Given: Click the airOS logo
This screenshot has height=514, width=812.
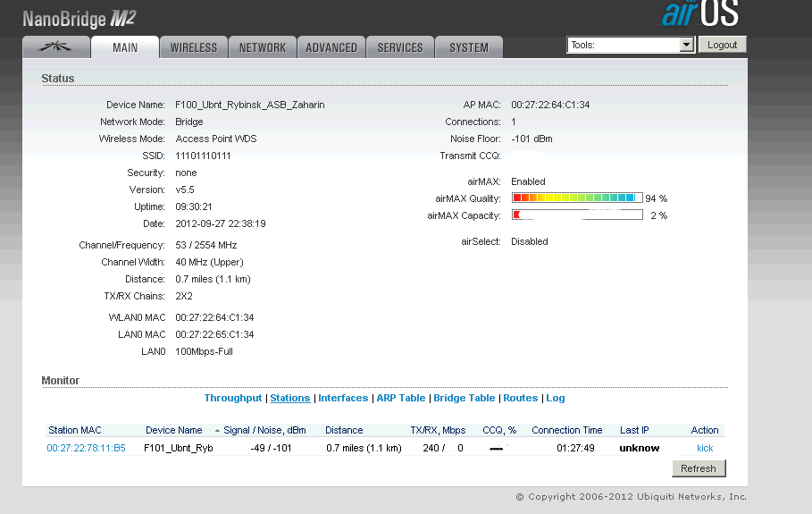Looking at the screenshot, I should click(701, 13).
